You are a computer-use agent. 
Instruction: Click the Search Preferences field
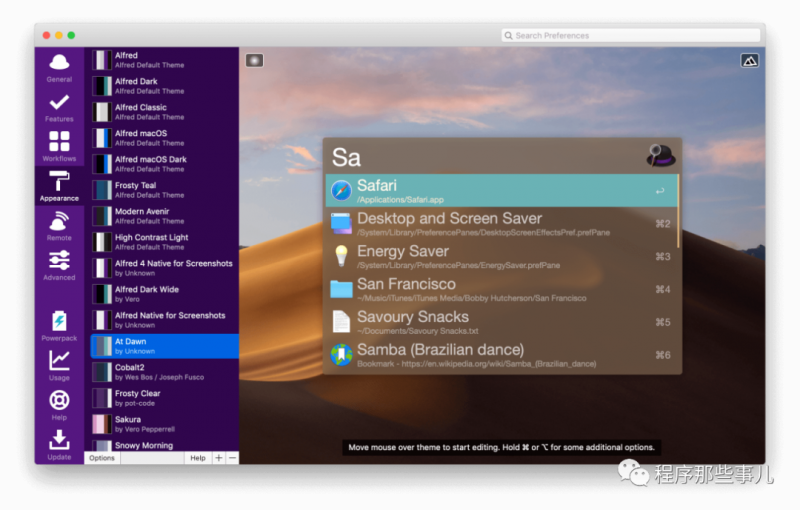(x=631, y=36)
